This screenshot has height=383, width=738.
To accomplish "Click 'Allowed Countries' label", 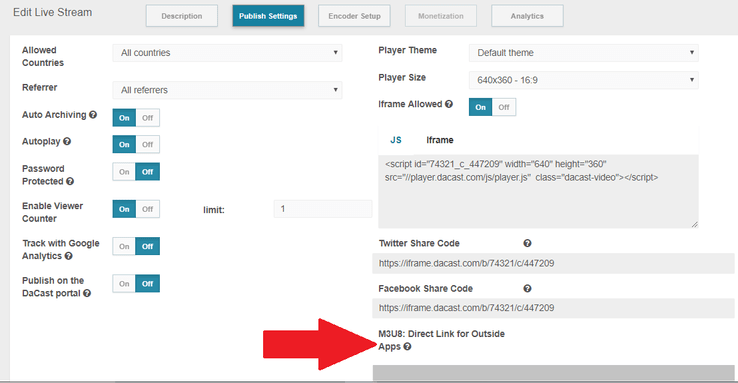I will coord(43,56).
